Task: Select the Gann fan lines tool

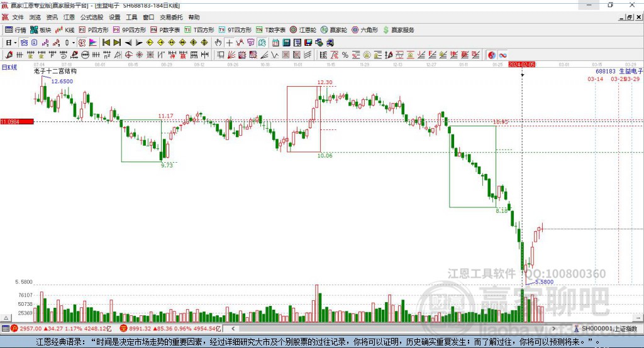Action: point(231,55)
